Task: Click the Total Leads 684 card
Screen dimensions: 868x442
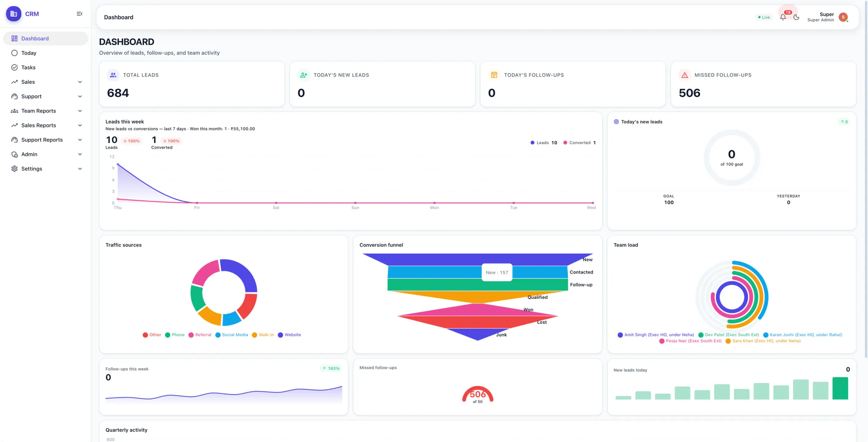Action: (x=192, y=84)
